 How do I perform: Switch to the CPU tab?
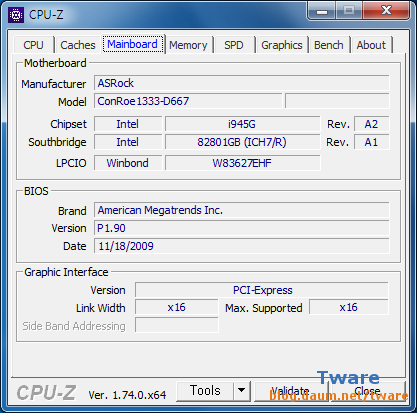(x=33, y=45)
